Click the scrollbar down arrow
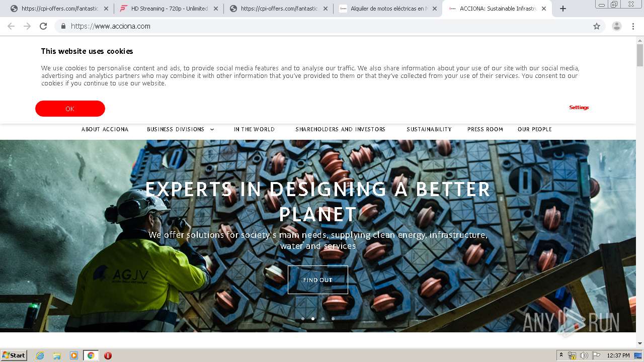The width and height of the screenshot is (644, 362). (x=640, y=343)
